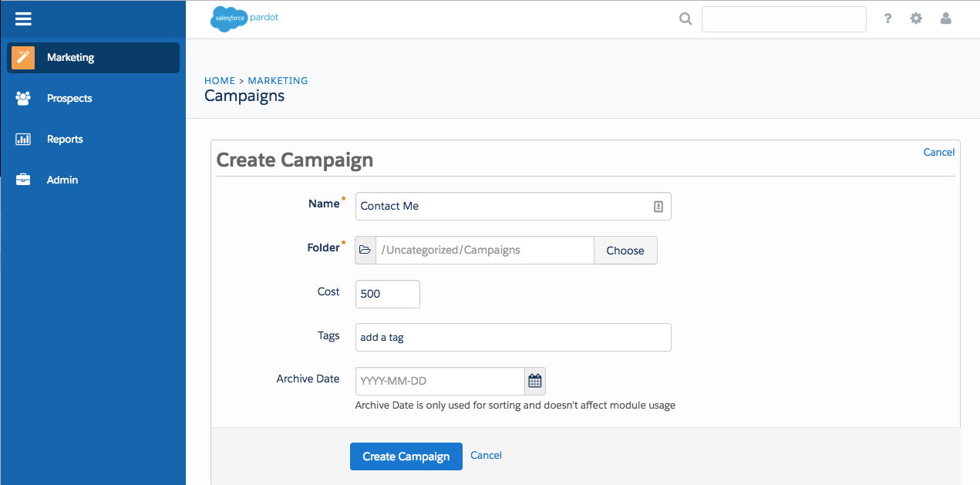The image size is (980, 485).
Task: Go to HOME breadcrumb link
Action: (x=220, y=81)
